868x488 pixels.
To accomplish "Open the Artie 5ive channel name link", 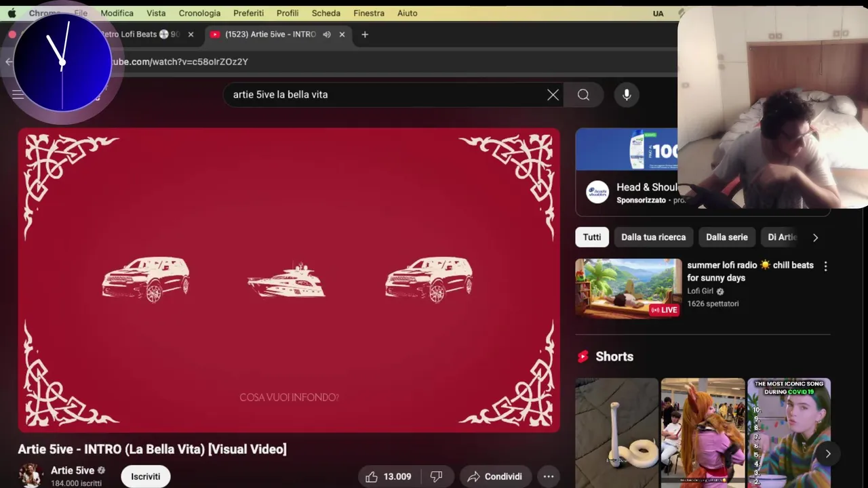I will point(73,470).
